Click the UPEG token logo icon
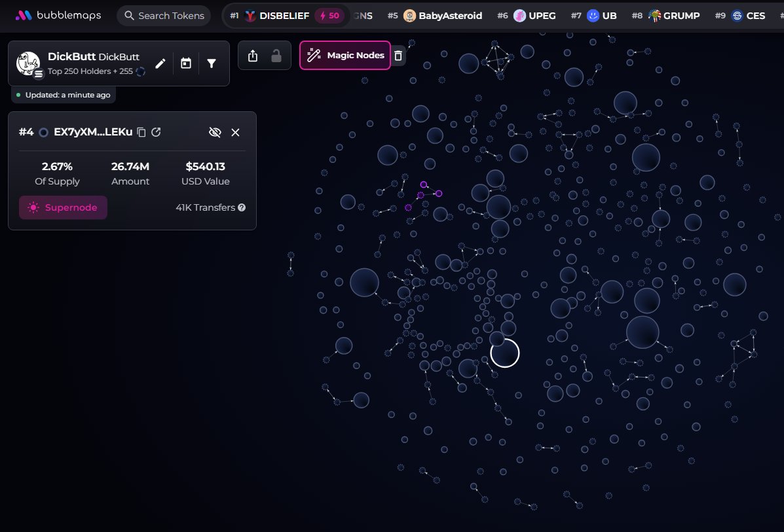The height and width of the screenshot is (532, 784). [520, 16]
